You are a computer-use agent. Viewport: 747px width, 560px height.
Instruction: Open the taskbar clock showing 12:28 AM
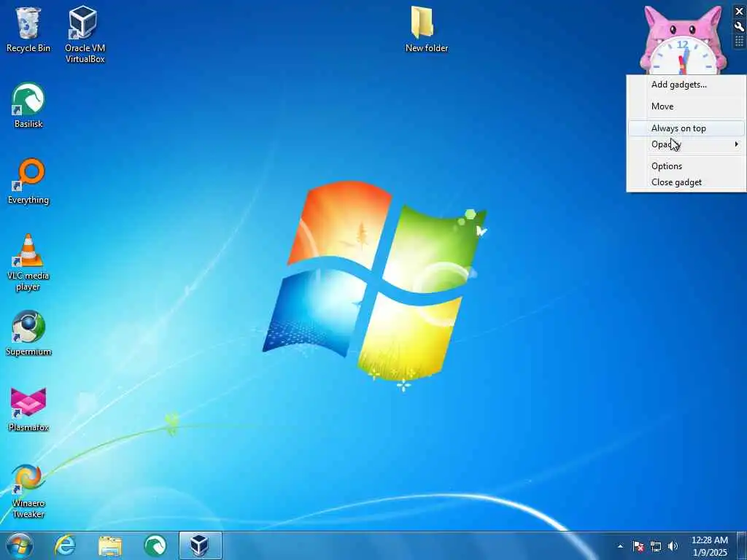click(709, 546)
